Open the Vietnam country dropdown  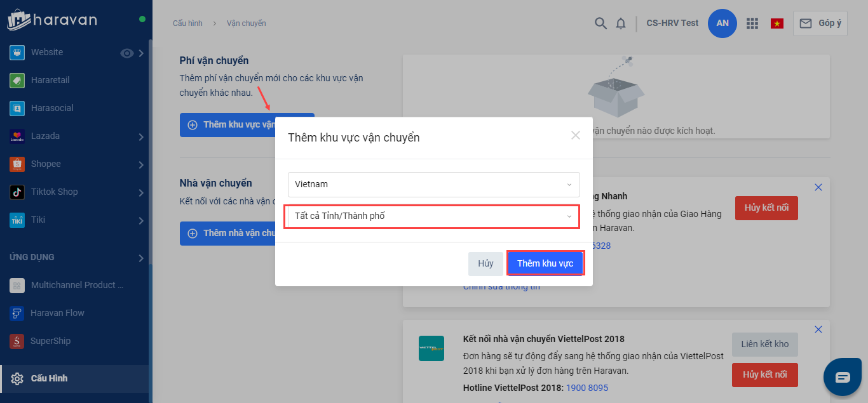tap(434, 184)
